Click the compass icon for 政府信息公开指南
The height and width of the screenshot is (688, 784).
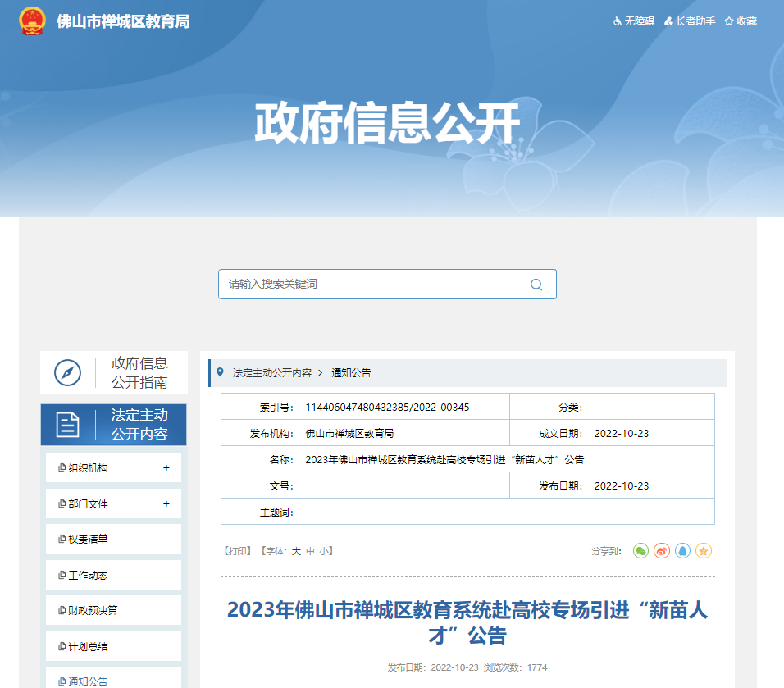click(x=67, y=372)
